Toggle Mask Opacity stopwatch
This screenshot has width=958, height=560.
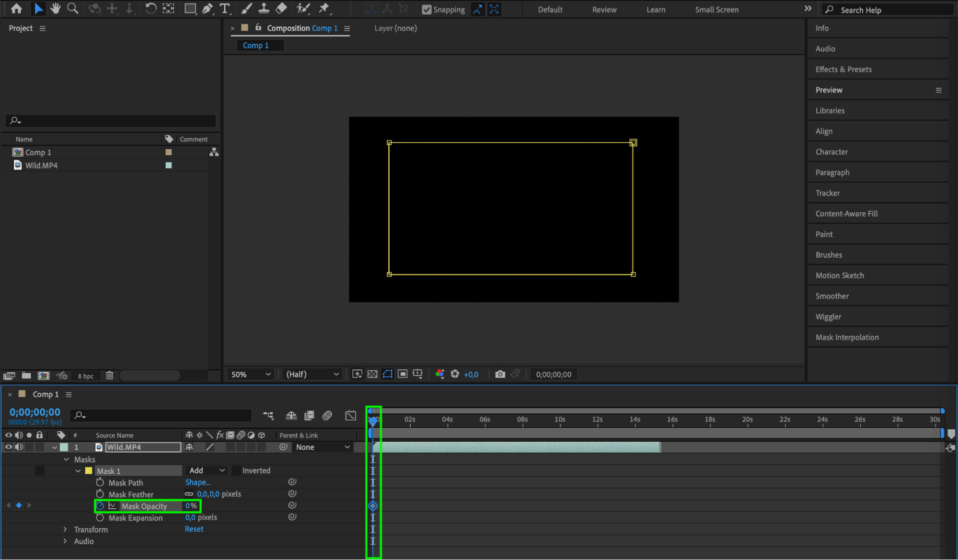(100, 506)
